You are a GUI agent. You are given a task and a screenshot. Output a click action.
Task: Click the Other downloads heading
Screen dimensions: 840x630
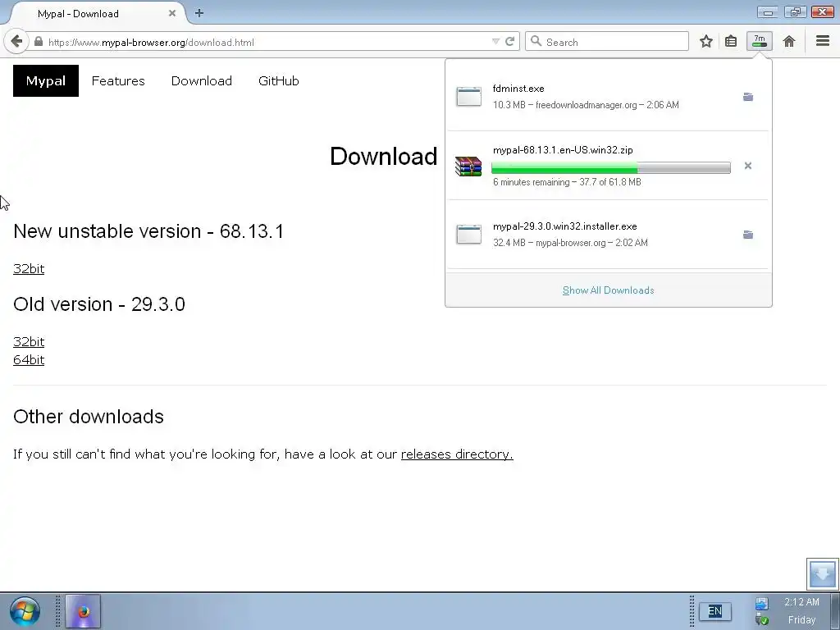(x=89, y=416)
